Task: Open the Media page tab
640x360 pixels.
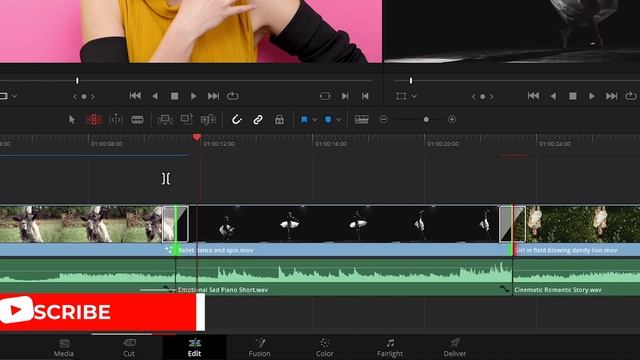Action: pos(64,347)
